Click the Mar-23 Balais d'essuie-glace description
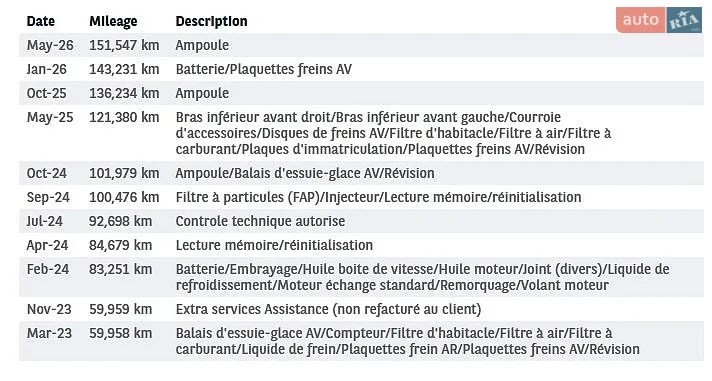The height and width of the screenshot is (381, 712). (x=407, y=341)
